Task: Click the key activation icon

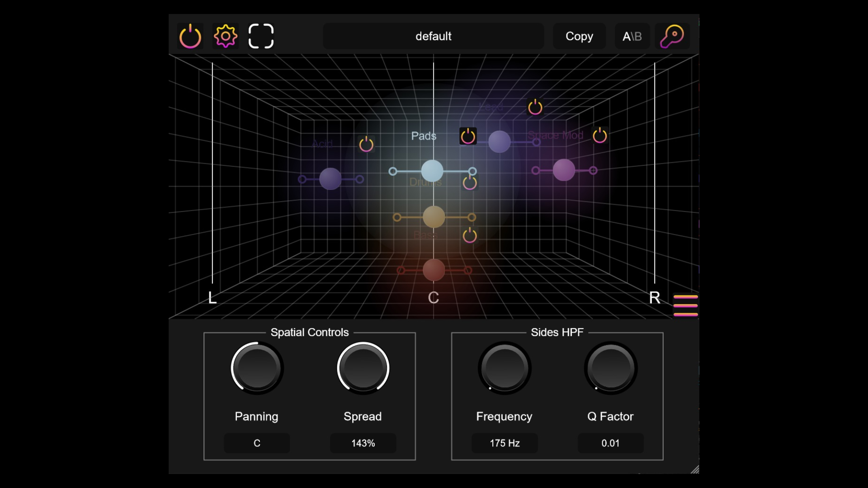Action: coord(672,35)
